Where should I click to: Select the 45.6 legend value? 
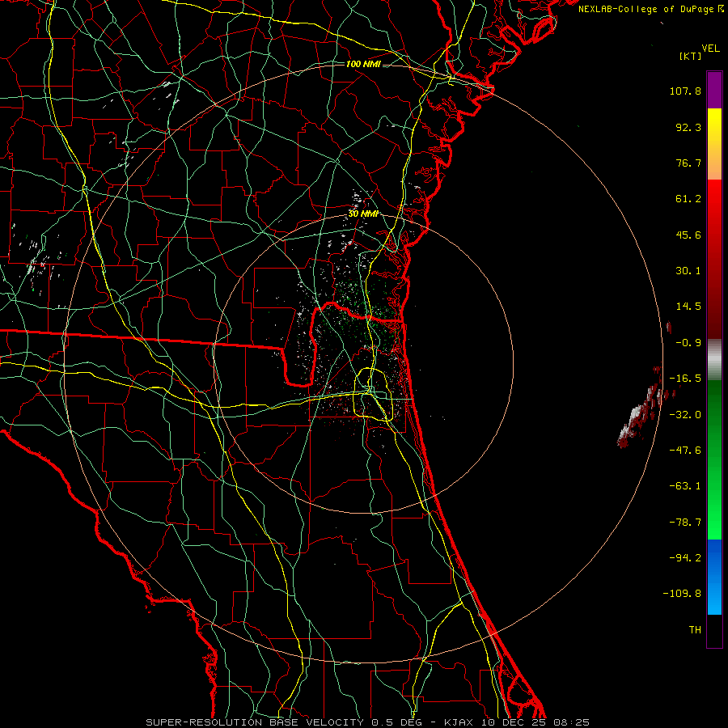[688, 235]
